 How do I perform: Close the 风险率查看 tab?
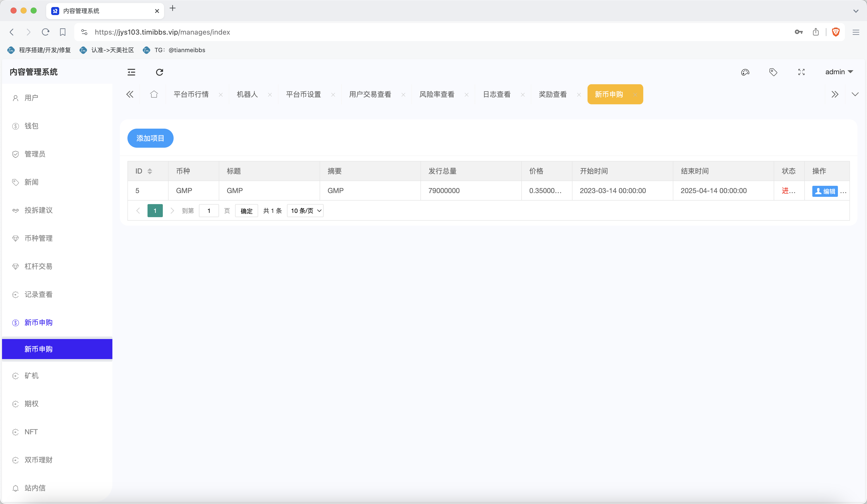click(467, 95)
